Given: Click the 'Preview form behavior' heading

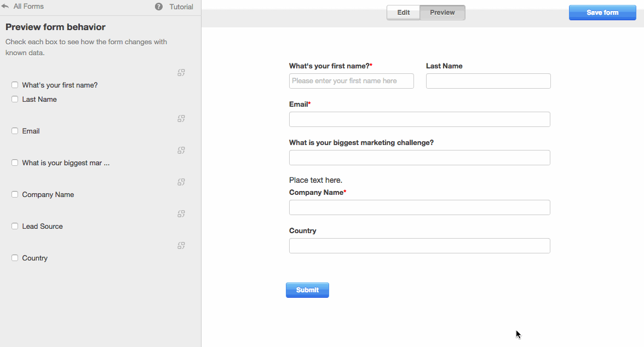Looking at the screenshot, I should pos(55,27).
